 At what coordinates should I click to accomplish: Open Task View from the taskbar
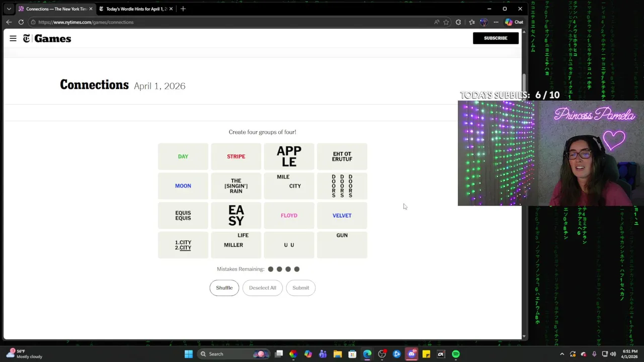pyautogui.click(x=279, y=354)
